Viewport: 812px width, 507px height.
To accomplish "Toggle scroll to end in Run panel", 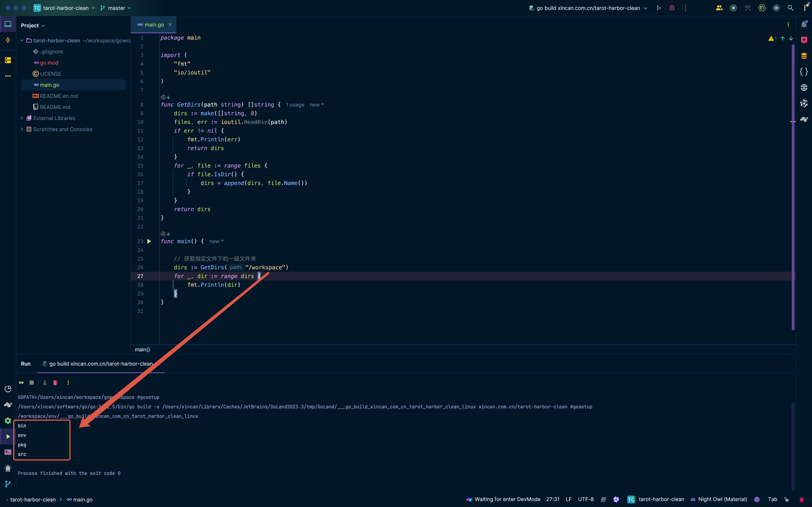I will tap(45, 383).
